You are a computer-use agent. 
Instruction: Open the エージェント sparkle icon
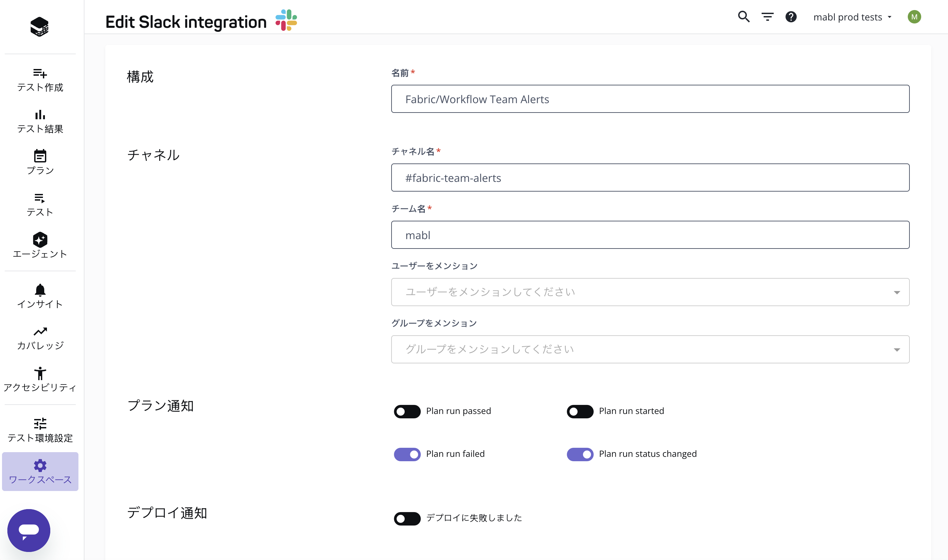pyautogui.click(x=40, y=239)
